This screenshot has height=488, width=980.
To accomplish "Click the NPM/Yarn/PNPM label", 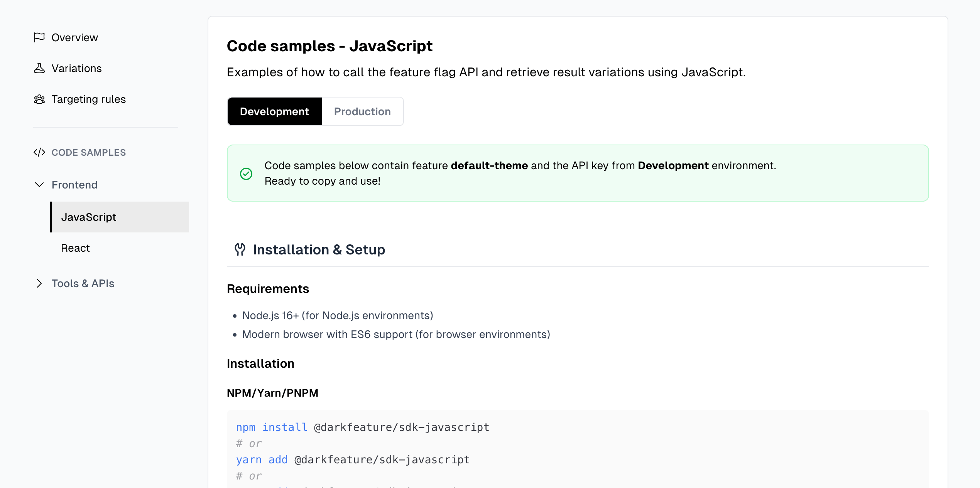I will point(272,393).
